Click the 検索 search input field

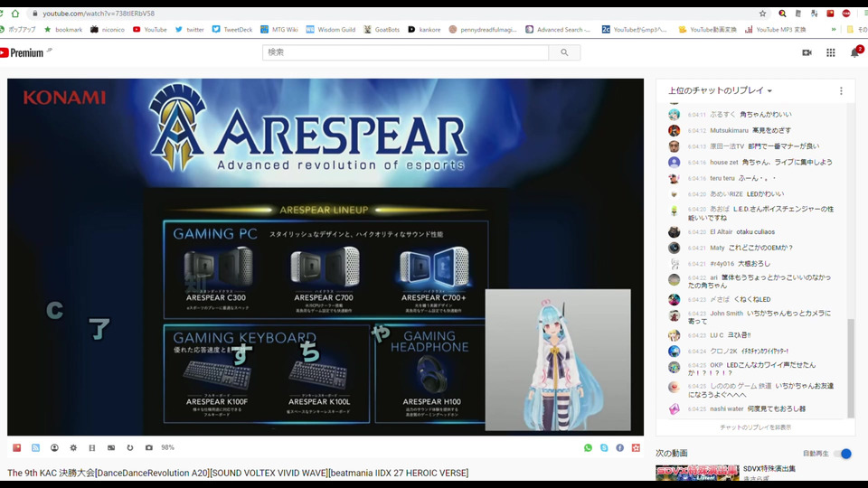(x=405, y=52)
